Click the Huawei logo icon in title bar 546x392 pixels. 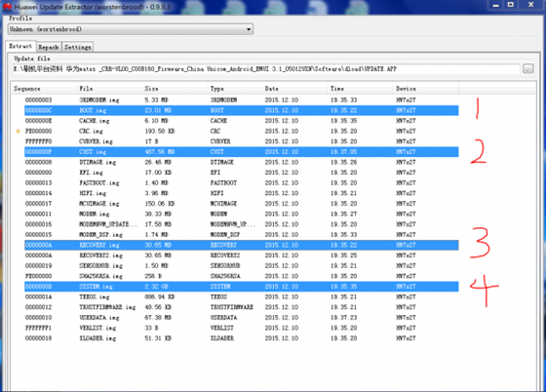tap(7, 7)
